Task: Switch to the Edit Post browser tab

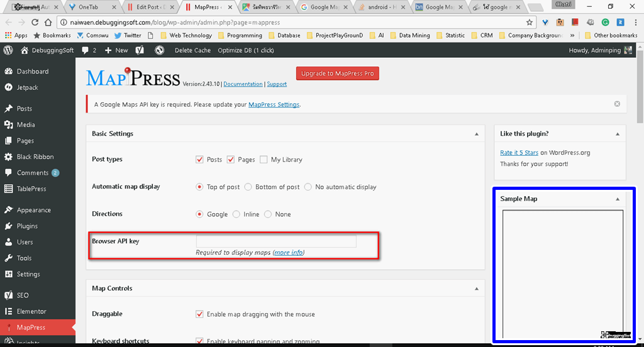Action: click(150, 7)
